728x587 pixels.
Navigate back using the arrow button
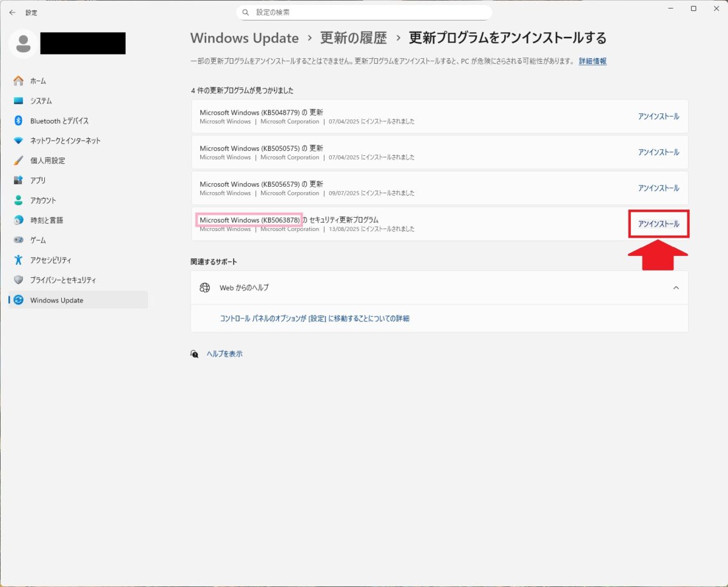[12, 12]
